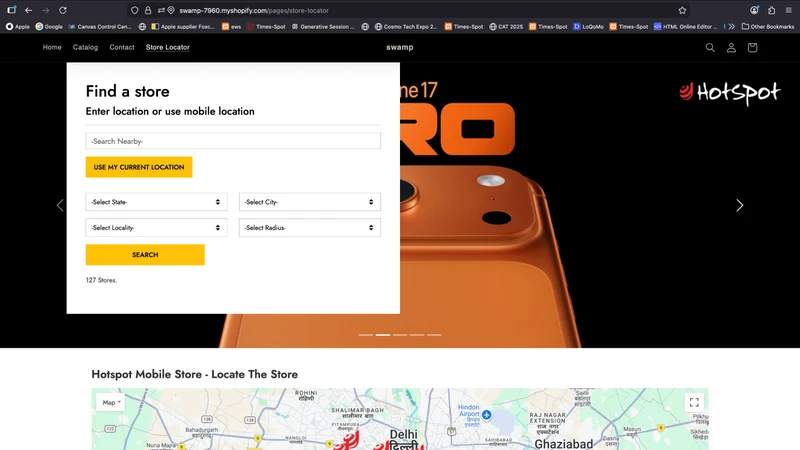Open Cosmo Tech Expo 2... bookmark
800x450 pixels.
point(406,27)
